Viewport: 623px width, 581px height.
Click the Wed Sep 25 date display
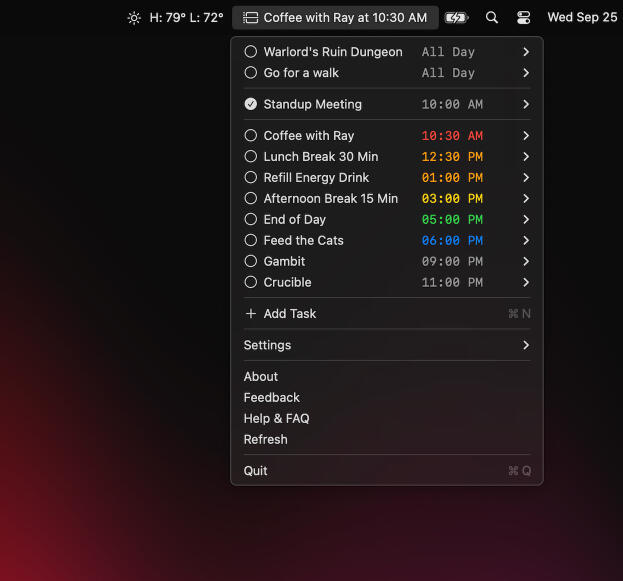(x=582, y=18)
